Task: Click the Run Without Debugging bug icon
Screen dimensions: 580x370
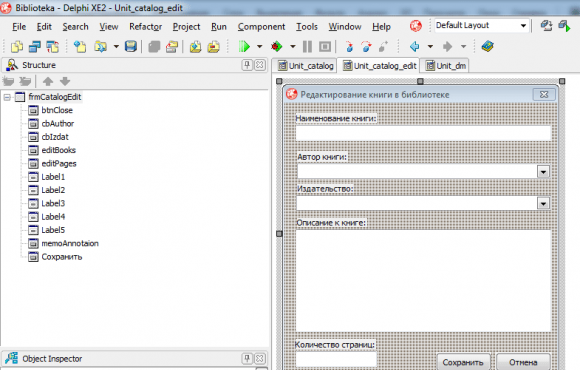Action: [276, 47]
